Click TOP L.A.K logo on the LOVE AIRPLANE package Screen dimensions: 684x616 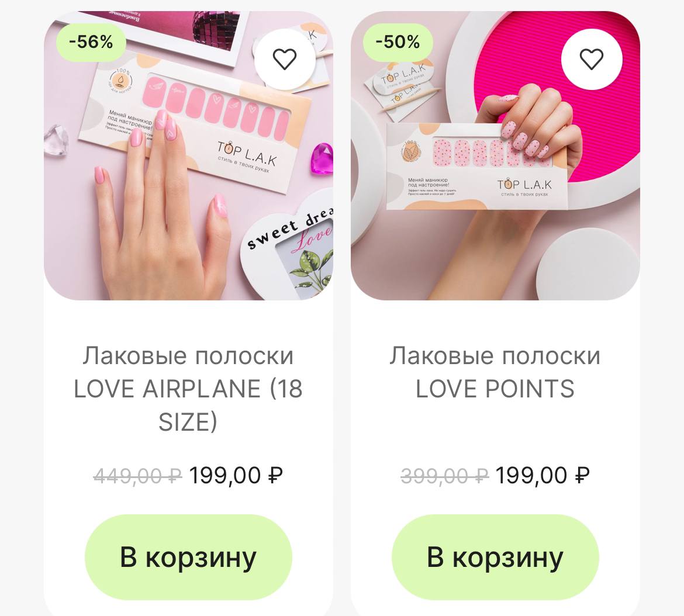(x=247, y=154)
